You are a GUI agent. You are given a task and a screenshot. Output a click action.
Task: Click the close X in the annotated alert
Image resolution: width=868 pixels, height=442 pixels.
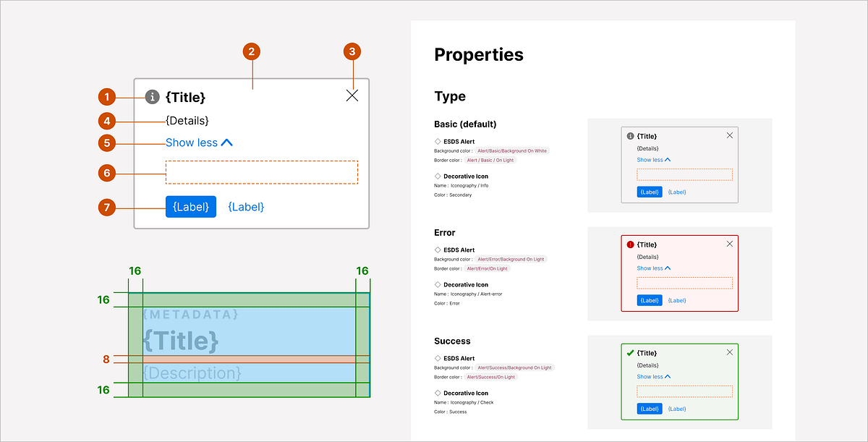coord(352,95)
